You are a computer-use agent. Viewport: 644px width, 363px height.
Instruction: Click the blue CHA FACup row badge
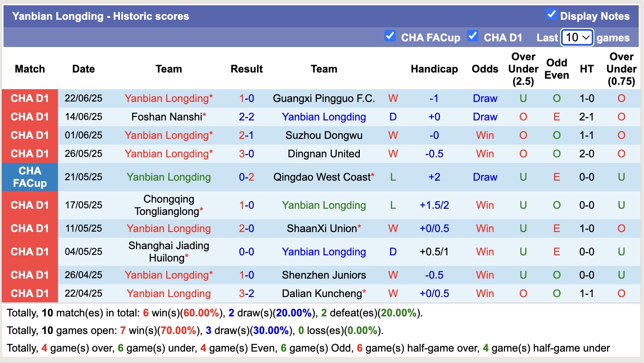point(29,177)
